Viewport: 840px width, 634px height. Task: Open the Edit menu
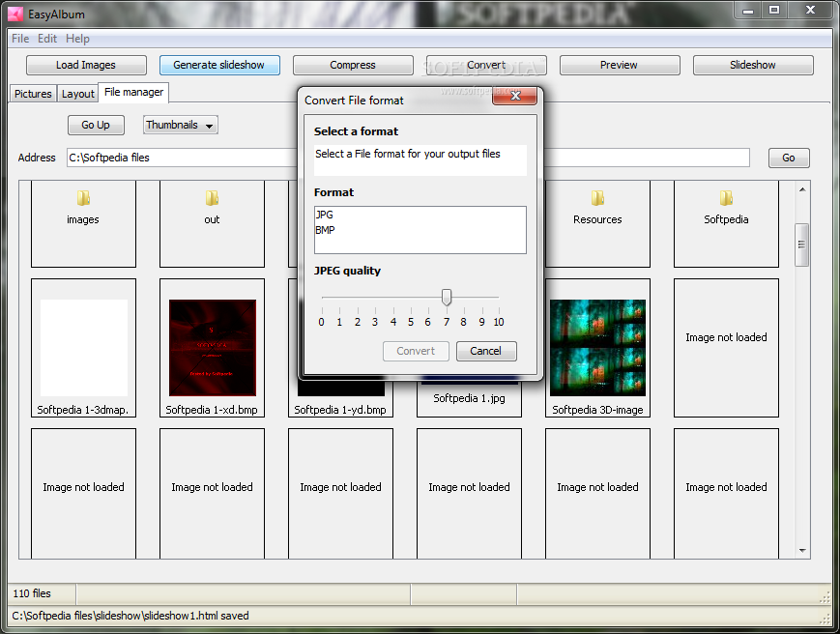coord(47,39)
